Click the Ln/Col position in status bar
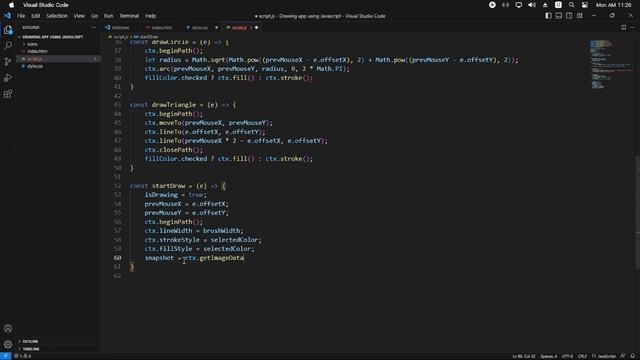 coord(524,356)
